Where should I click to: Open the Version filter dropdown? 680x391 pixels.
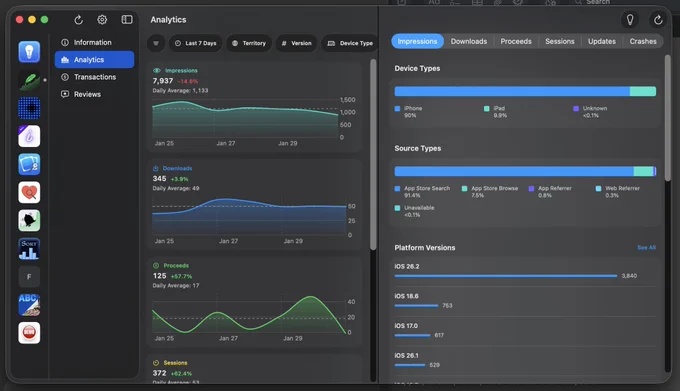(297, 43)
